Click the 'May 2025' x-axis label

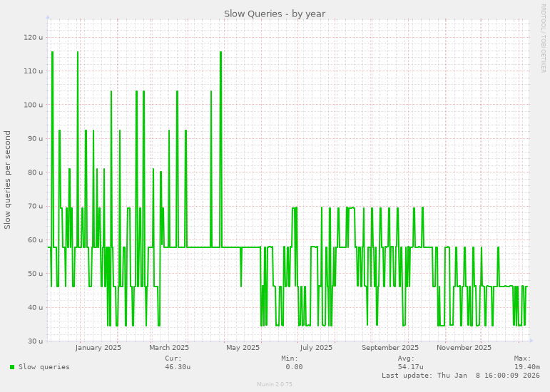243,348
